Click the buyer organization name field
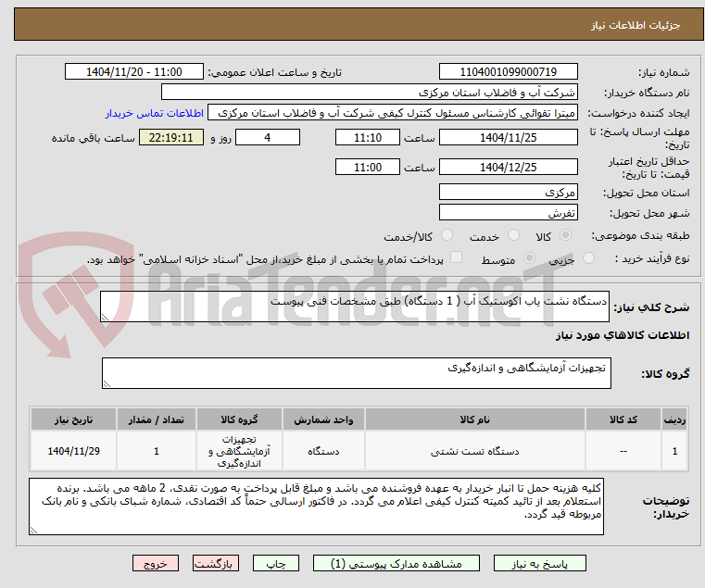 369,93
